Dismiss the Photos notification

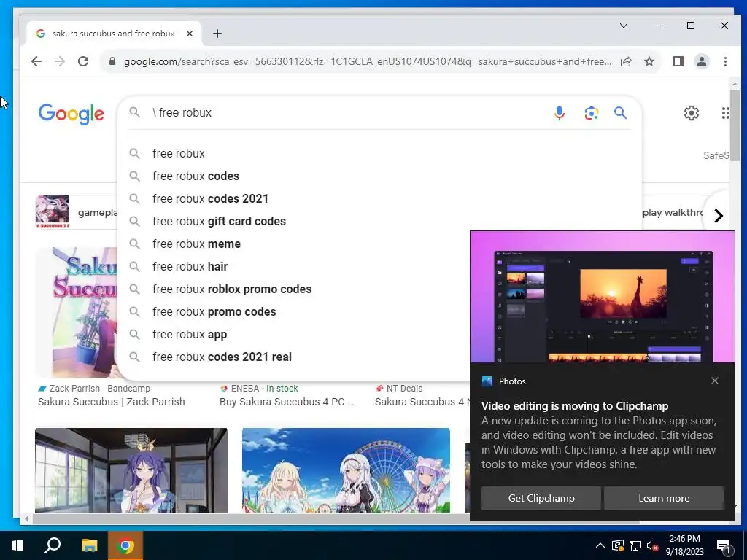715,381
